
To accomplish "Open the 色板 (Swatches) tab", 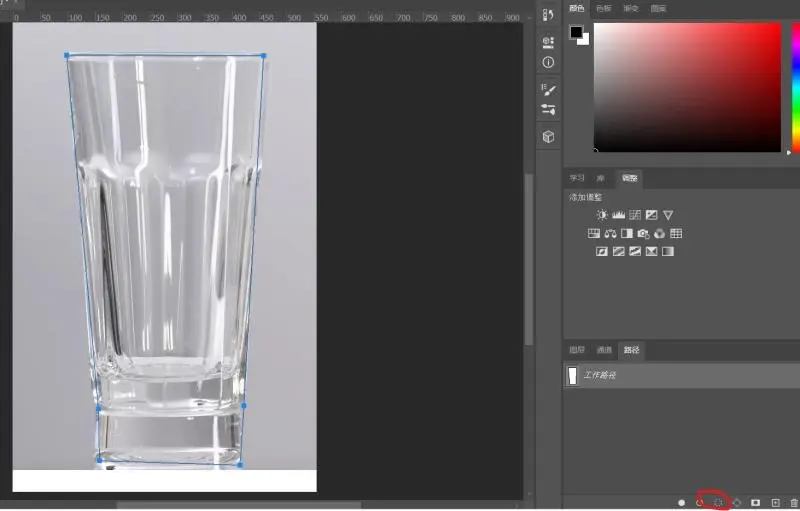I will pyautogui.click(x=604, y=8).
